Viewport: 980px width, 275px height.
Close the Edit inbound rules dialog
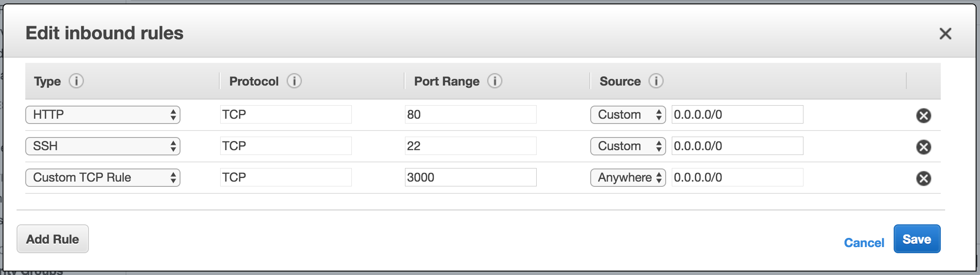tap(945, 34)
